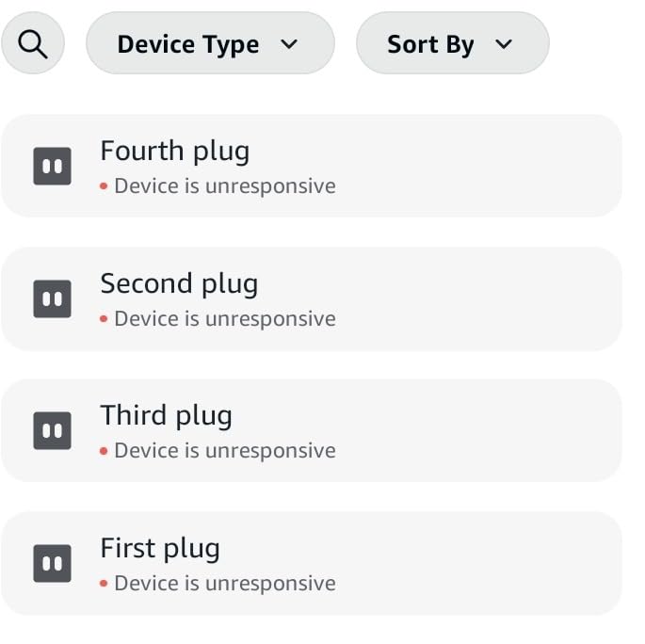Select the Second plug title text

[179, 283]
